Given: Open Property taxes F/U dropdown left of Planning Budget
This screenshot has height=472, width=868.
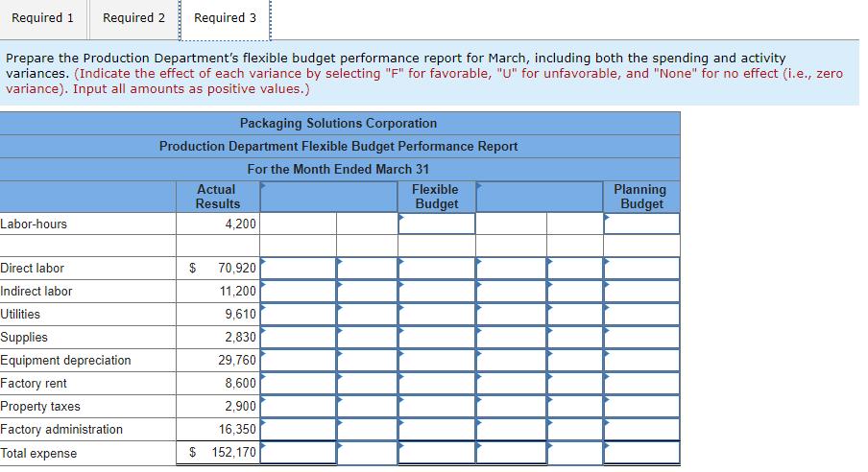Looking at the screenshot, I should 575,407.
